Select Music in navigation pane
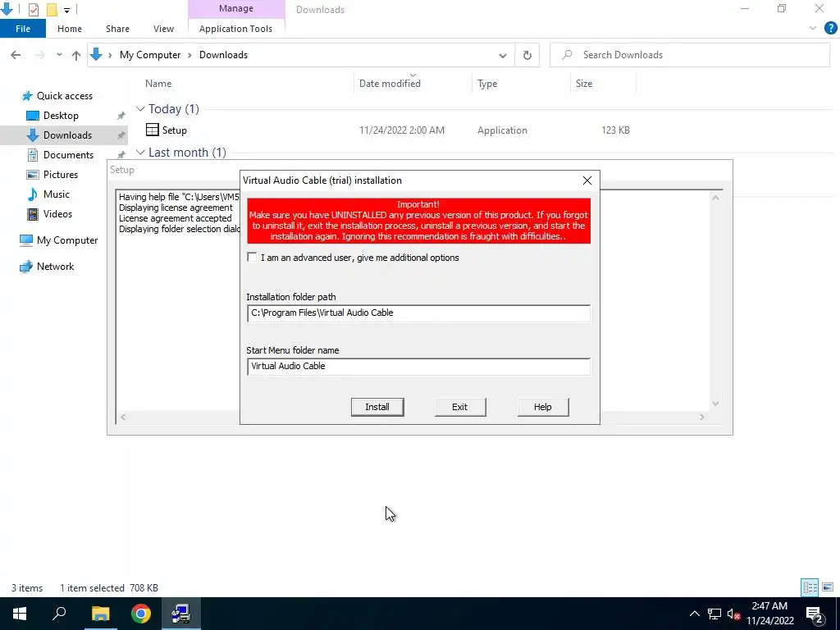The width and height of the screenshot is (840, 630). [x=57, y=194]
